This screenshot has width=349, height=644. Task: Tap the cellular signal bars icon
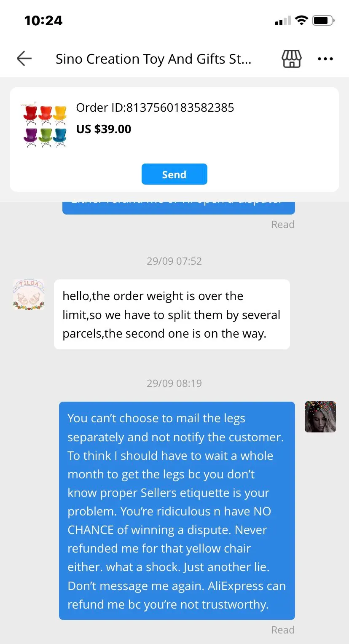[283, 21]
